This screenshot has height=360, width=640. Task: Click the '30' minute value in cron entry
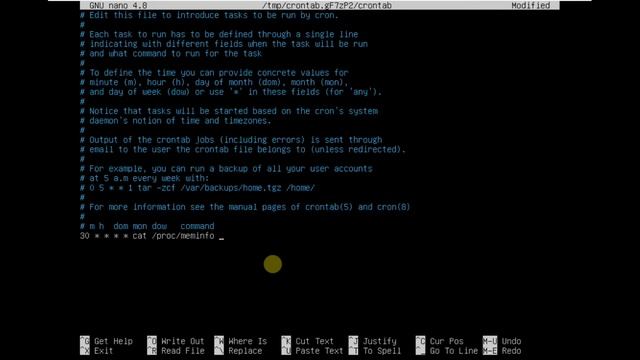click(x=84, y=236)
